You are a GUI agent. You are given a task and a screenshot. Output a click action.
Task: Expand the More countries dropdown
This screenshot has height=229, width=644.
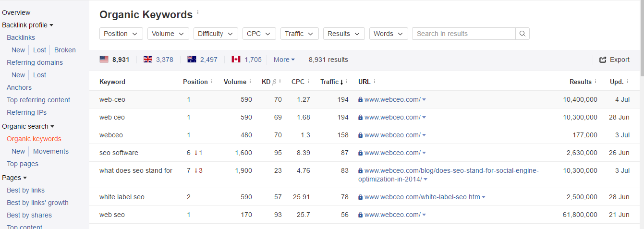click(284, 60)
